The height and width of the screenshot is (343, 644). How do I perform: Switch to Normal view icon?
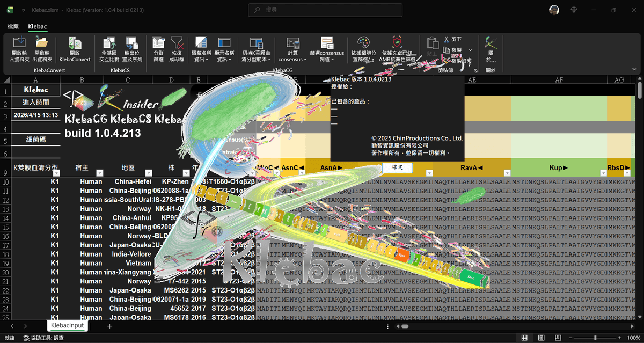tap(525, 338)
